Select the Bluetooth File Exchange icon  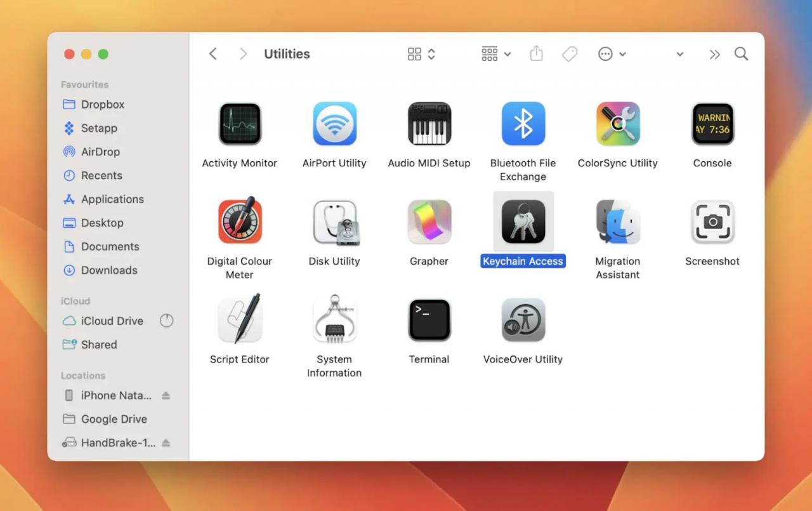(523, 124)
